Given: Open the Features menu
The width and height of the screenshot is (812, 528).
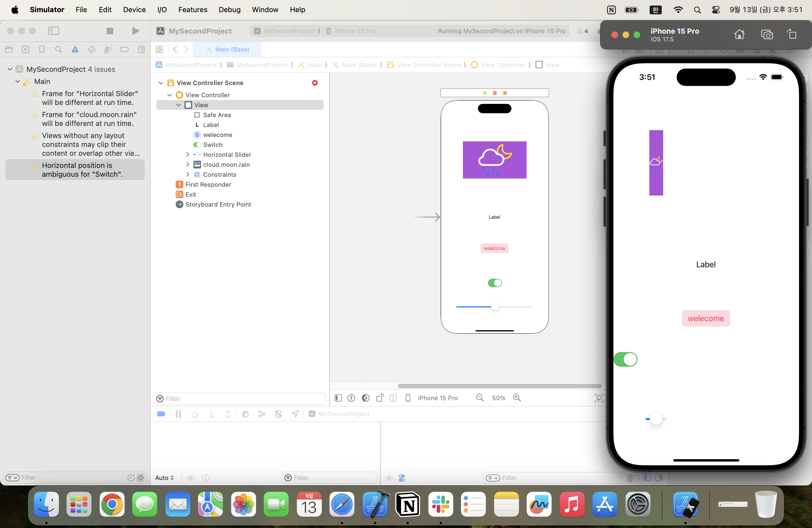Looking at the screenshot, I should click(x=193, y=10).
